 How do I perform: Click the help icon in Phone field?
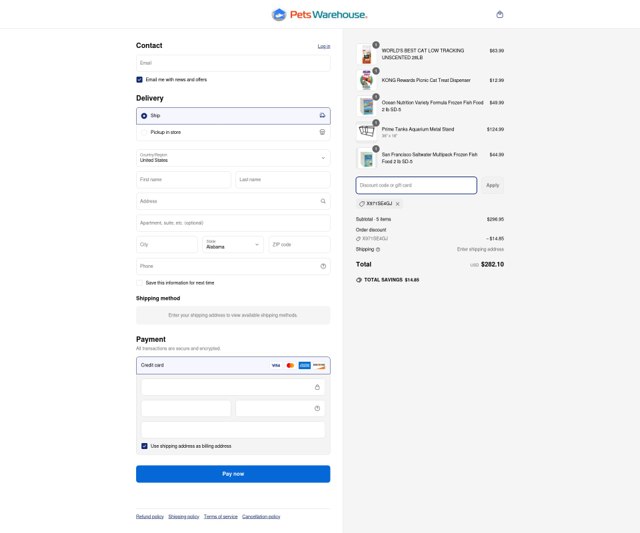click(323, 266)
